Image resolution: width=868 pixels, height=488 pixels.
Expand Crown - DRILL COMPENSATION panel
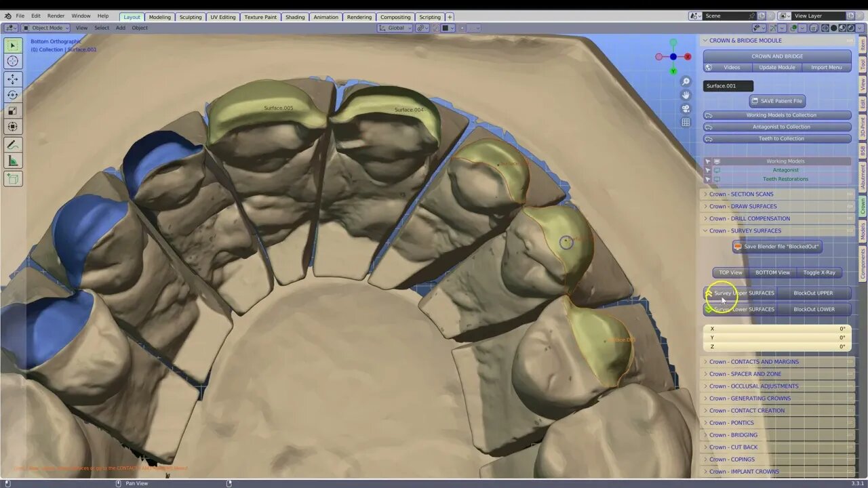point(776,218)
